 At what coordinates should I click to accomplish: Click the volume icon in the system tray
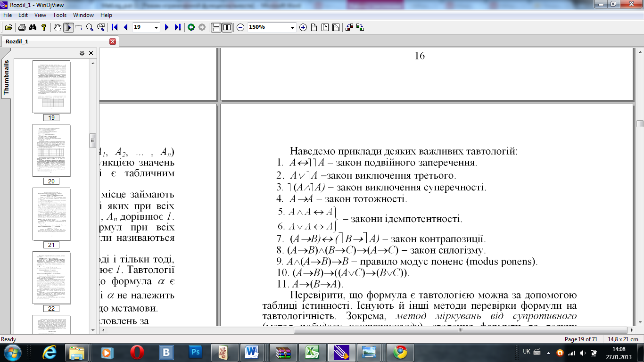(583, 353)
